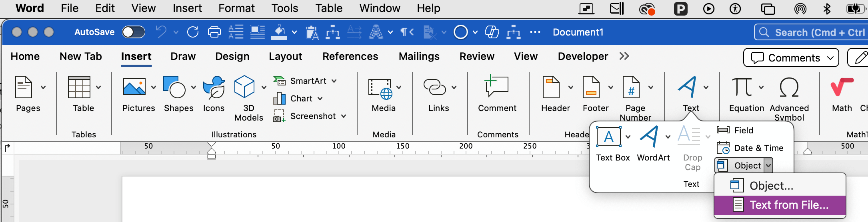Open the Footer dropdown arrow
Screen dimensions: 868x222
click(x=610, y=87)
